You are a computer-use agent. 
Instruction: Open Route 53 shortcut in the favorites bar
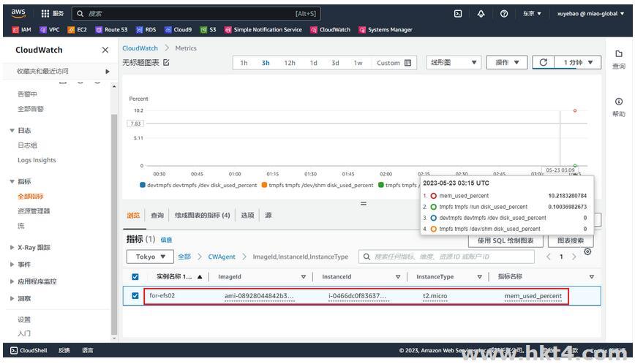[x=111, y=29]
